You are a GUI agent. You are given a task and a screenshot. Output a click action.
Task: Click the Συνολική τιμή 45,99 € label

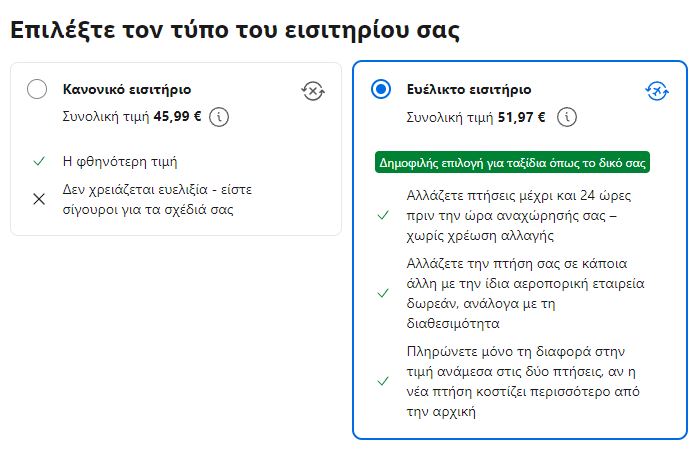tap(132, 117)
